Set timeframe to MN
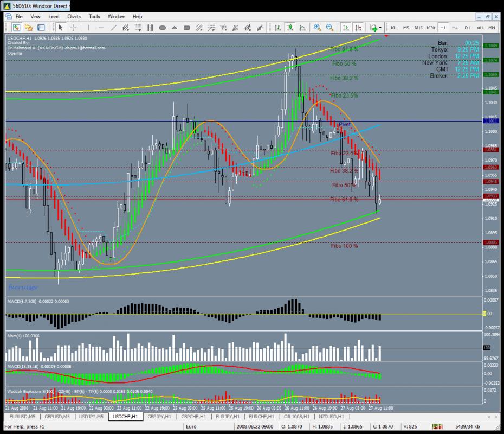The height and width of the screenshot is (434, 504). click(x=492, y=28)
